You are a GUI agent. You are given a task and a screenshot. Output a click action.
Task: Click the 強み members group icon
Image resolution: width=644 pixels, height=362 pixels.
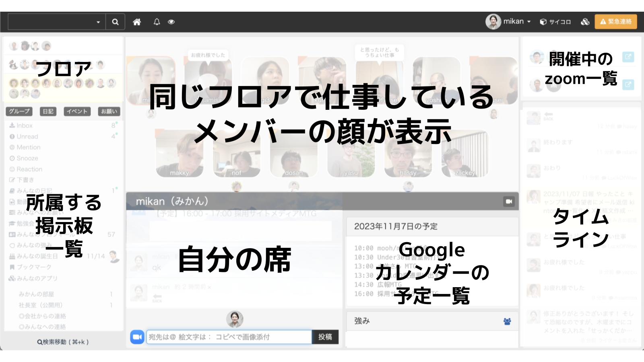(x=507, y=321)
